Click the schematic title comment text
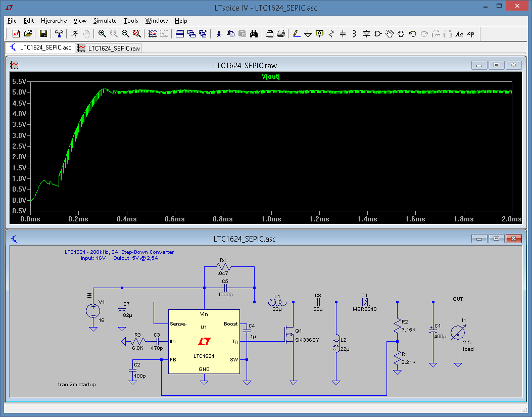Image resolution: width=532 pixels, height=417 pixels. (119, 255)
